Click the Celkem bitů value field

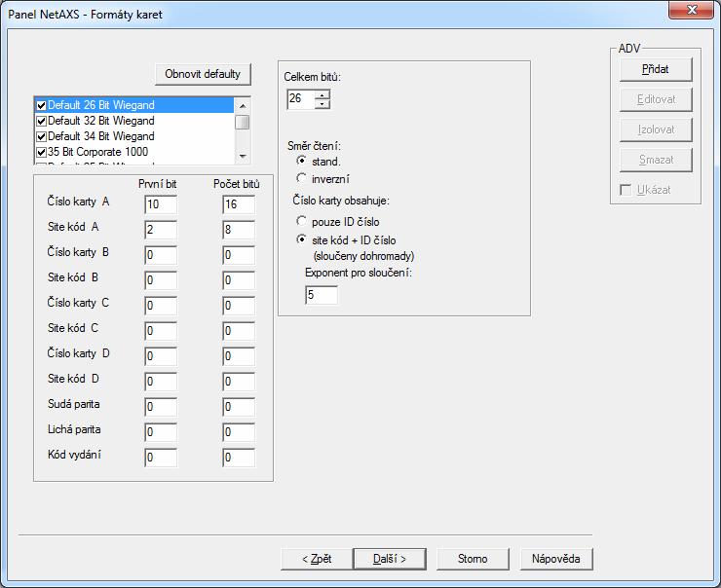click(301, 99)
